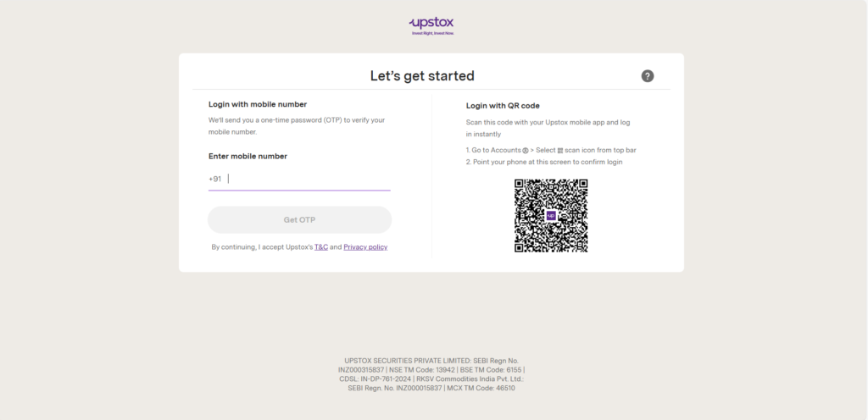Click the "Let's get started" heading

(422, 76)
